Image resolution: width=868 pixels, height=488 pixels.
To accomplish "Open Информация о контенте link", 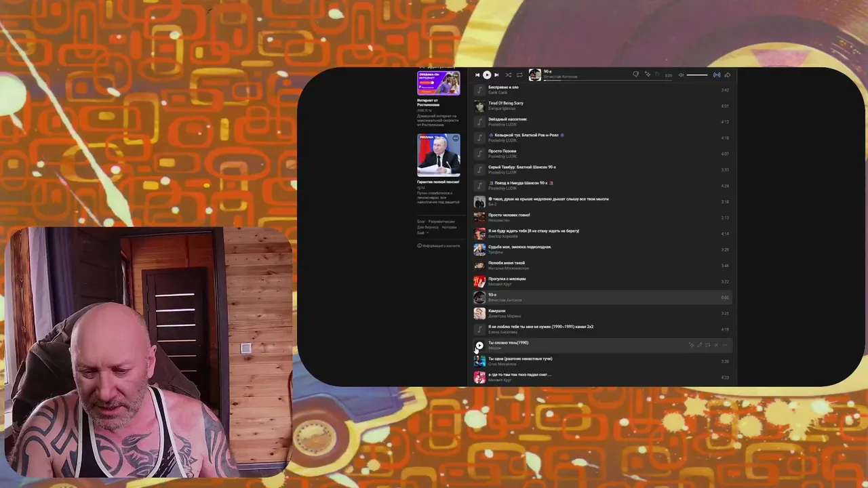I will pyautogui.click(x=439, y=245).
